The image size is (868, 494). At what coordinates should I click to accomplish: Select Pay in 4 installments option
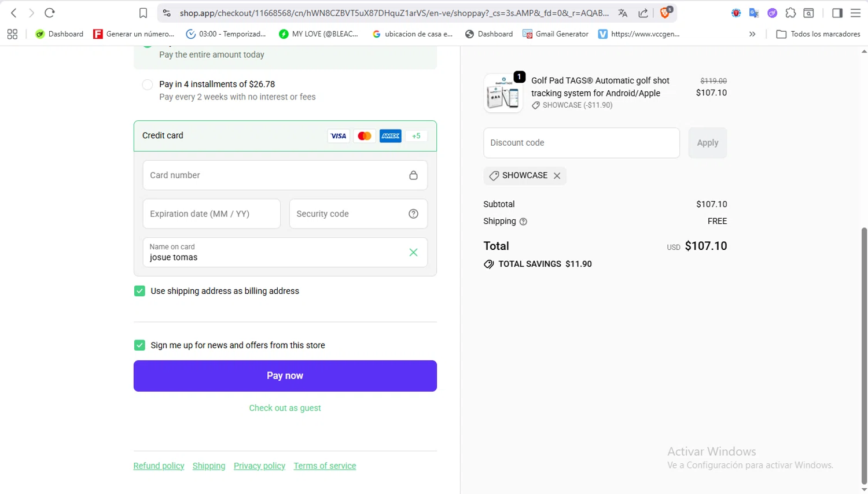[x=148, y=85]
